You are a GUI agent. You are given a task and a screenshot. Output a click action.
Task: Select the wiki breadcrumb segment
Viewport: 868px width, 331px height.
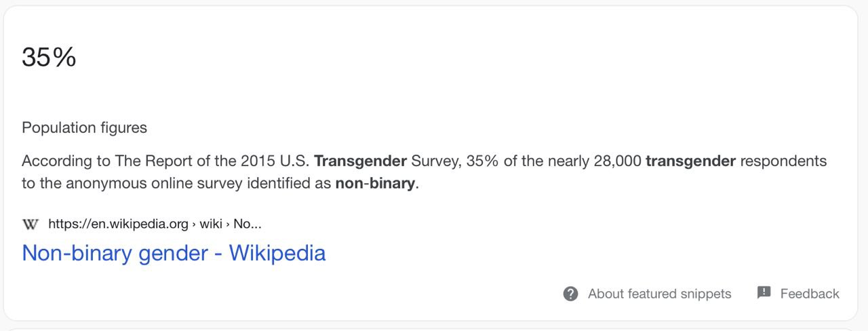(x=211, y=224)
